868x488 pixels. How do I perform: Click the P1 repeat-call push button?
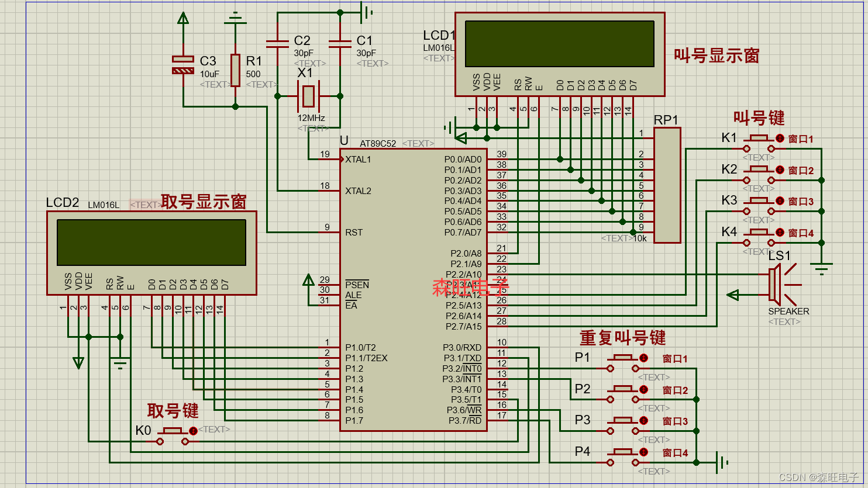[x=623, y=362]
